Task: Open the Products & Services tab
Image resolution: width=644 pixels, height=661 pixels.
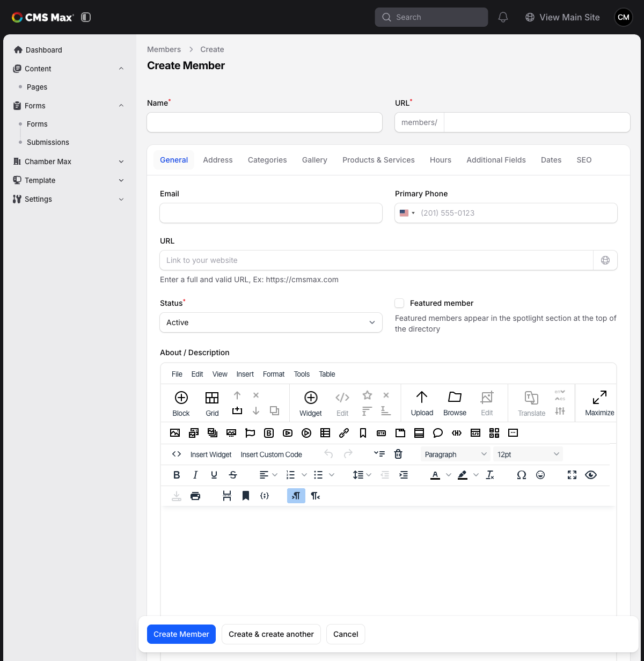Action: [378, 160]
